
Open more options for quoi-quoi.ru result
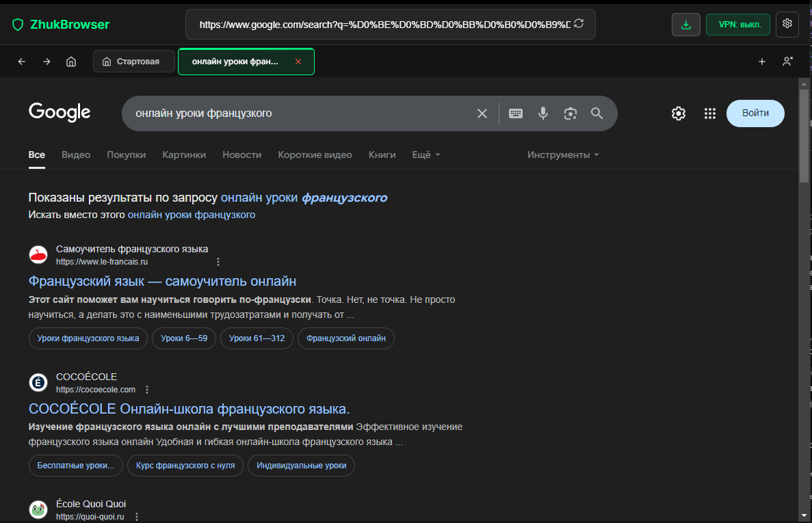click(x=137, y=517)
